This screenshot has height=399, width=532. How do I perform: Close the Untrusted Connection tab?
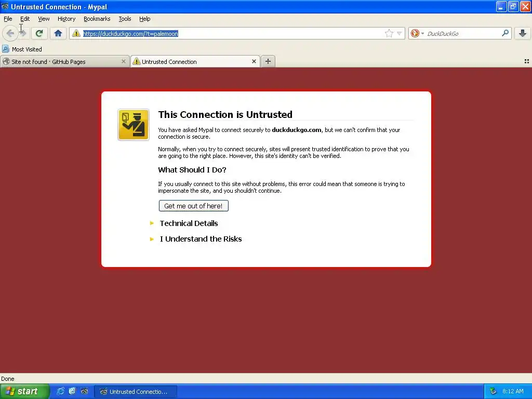point(254,61)
